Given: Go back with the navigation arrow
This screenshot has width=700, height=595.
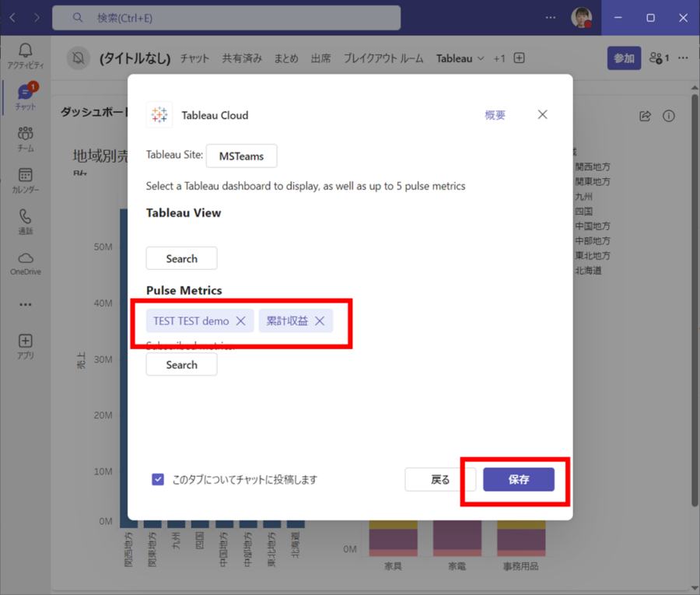Looking at the screenshot, I should 12,17.
